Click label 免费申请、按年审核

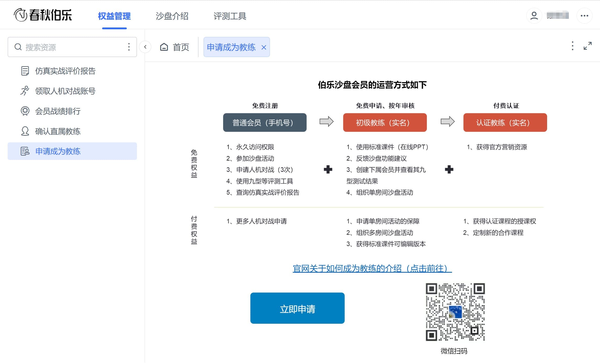point(385,106)
